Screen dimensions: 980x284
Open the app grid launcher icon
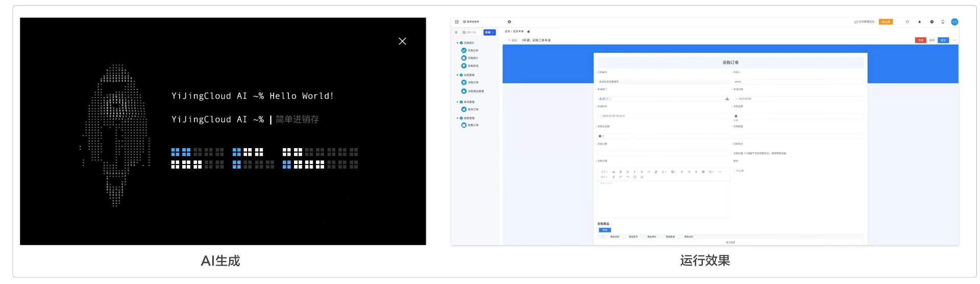[457, 22]
